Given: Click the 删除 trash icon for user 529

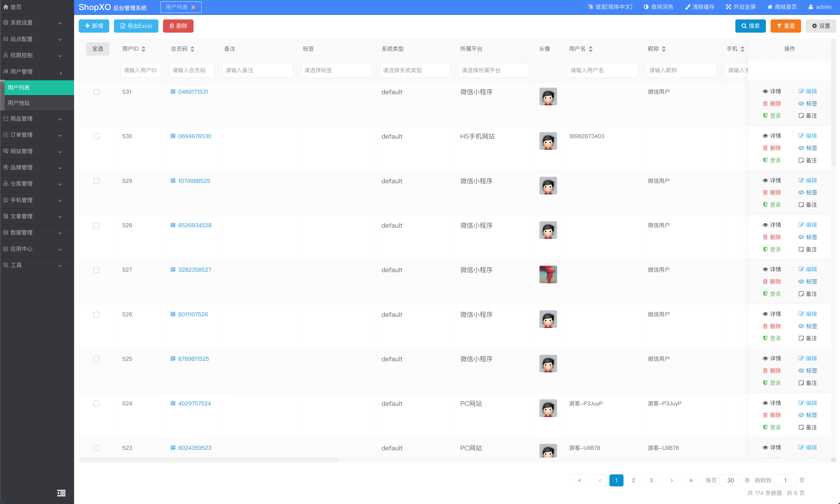Looking at the screenshot, I should click(765, 193).
